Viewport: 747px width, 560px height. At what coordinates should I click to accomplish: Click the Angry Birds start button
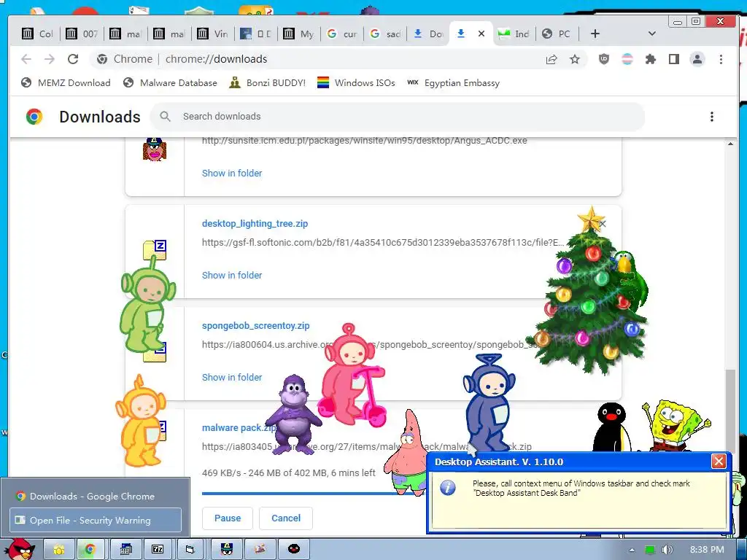pyautogui.click(x=20, y=549)
